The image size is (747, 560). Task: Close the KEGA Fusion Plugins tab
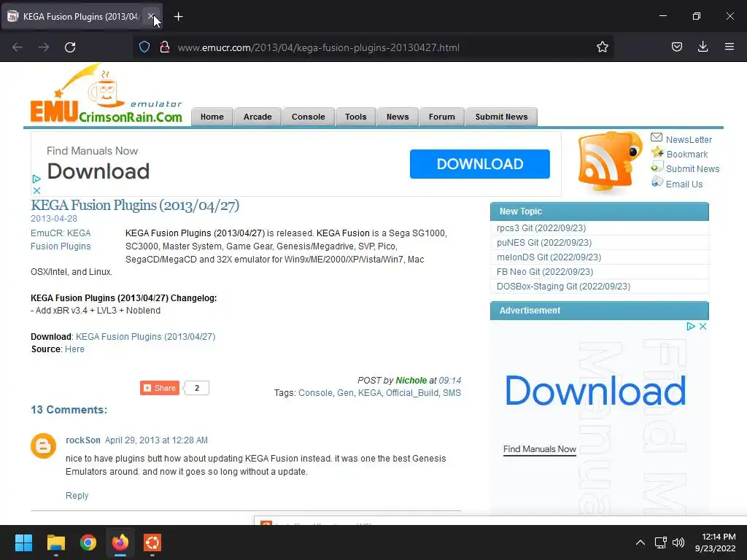(x=150, y=16)
